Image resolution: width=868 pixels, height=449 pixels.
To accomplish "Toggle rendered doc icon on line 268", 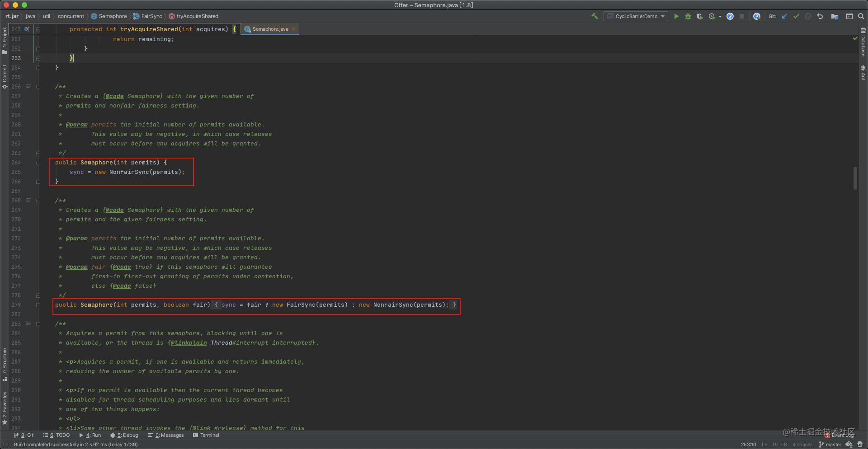I will (x=28, y=200).
